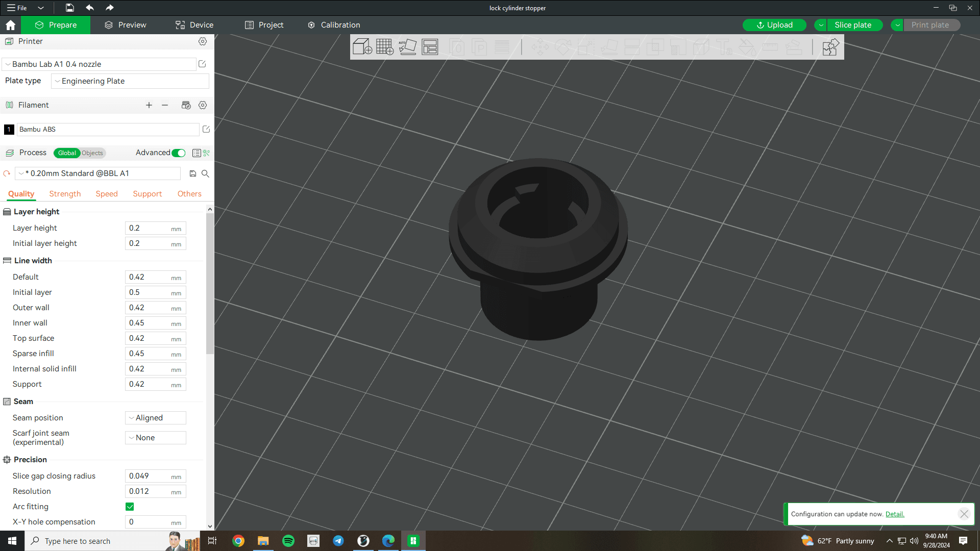This screenshot has height=551, width=980.
Task: Open the Assembly view puzzle icon
Action: tap(830, 47)
